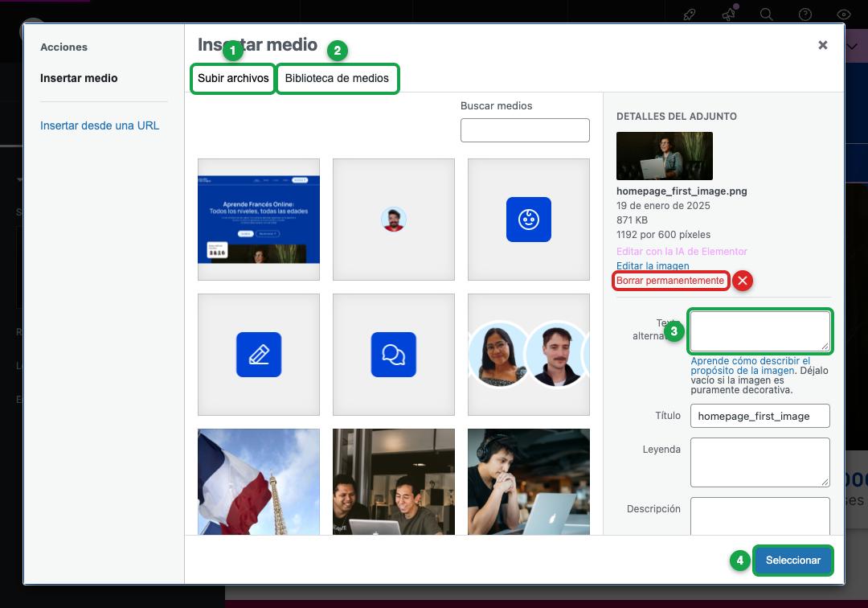This screenshot has width=868, height=608.
Task: Click the magnifier search icon in top bar
Action: [766, 14]
